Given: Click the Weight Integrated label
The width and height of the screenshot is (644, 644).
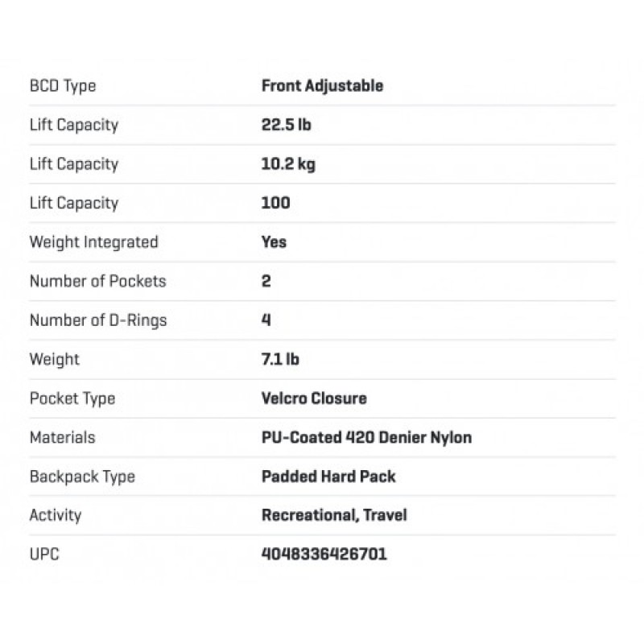Looking at the screenshot, I should point(93,242).
